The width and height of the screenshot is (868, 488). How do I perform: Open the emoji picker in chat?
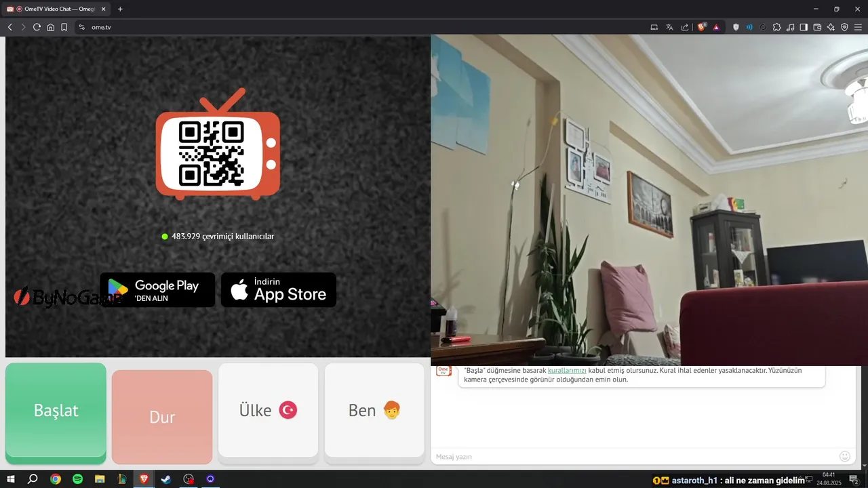click(x=845, y=456)
